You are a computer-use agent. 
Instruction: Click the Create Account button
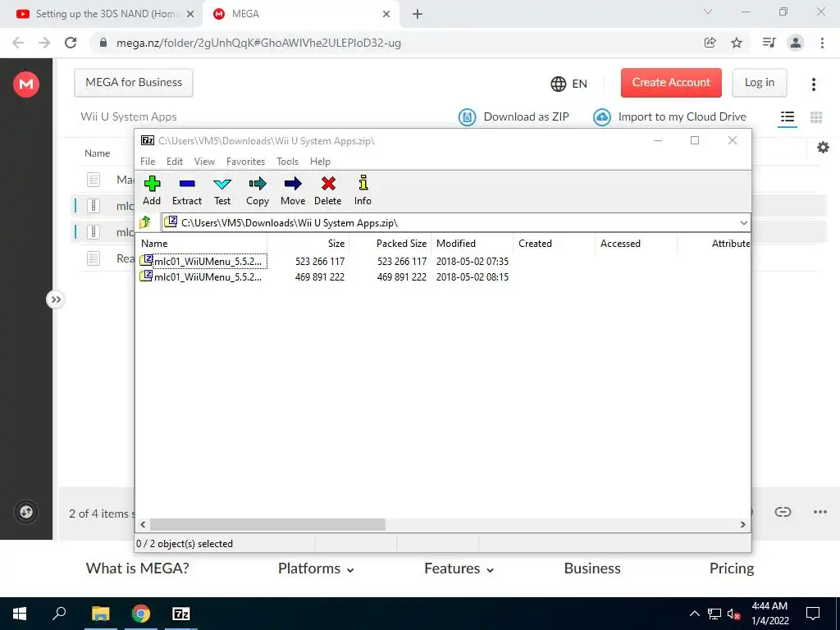click(x=671, y=83)
